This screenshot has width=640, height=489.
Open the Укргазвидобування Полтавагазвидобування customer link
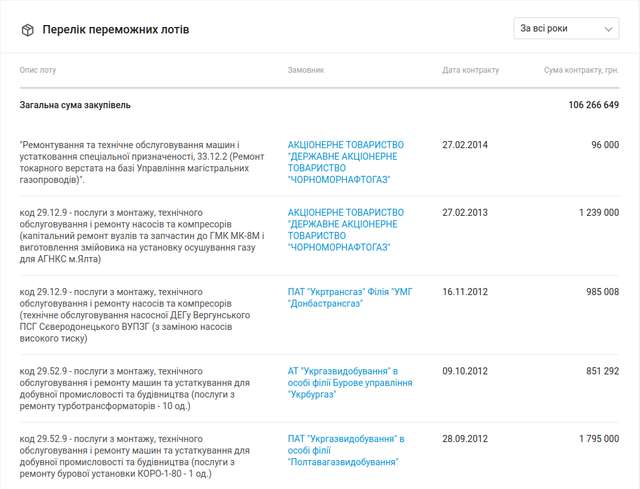tap(345, 450)
